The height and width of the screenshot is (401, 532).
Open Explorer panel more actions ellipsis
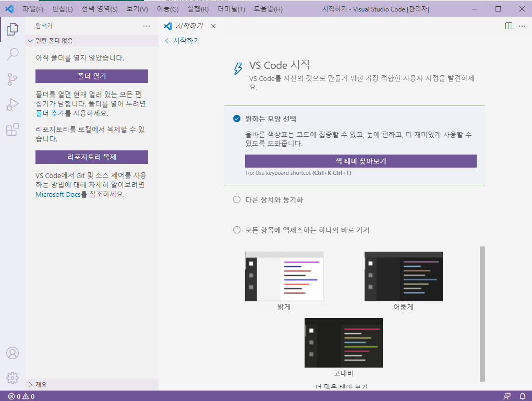click(x=146, y=26)
